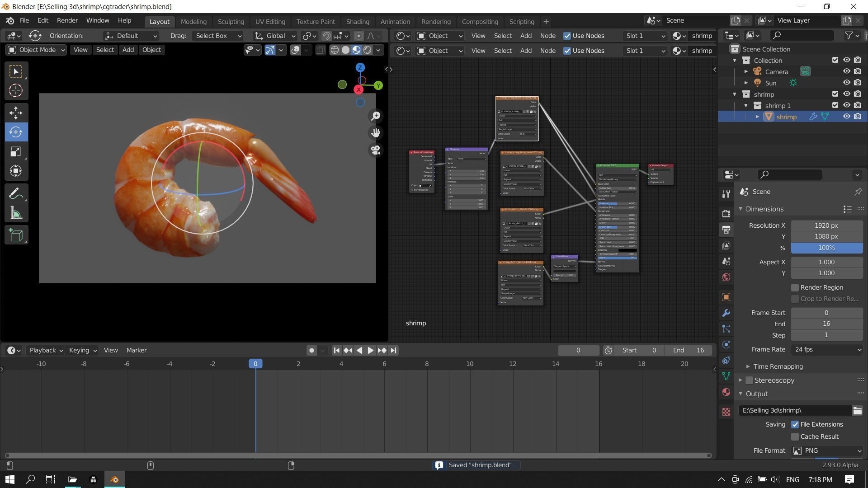This screenshot has height=488, width=868.
Task: Hide the Sun light via eye icon
Action: [846, 83]
